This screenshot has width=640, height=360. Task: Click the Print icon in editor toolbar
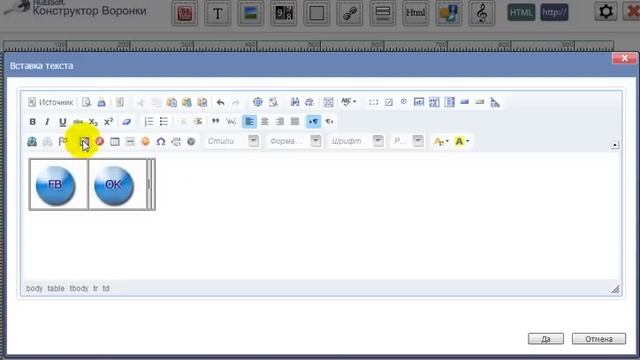pos(102,102)
